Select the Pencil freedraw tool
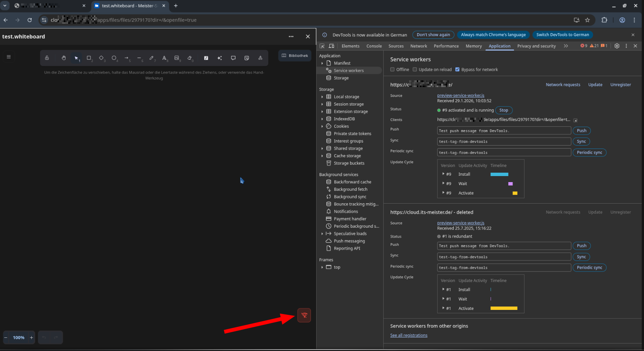The image size is (644, 351). click(x=151, y=58)
